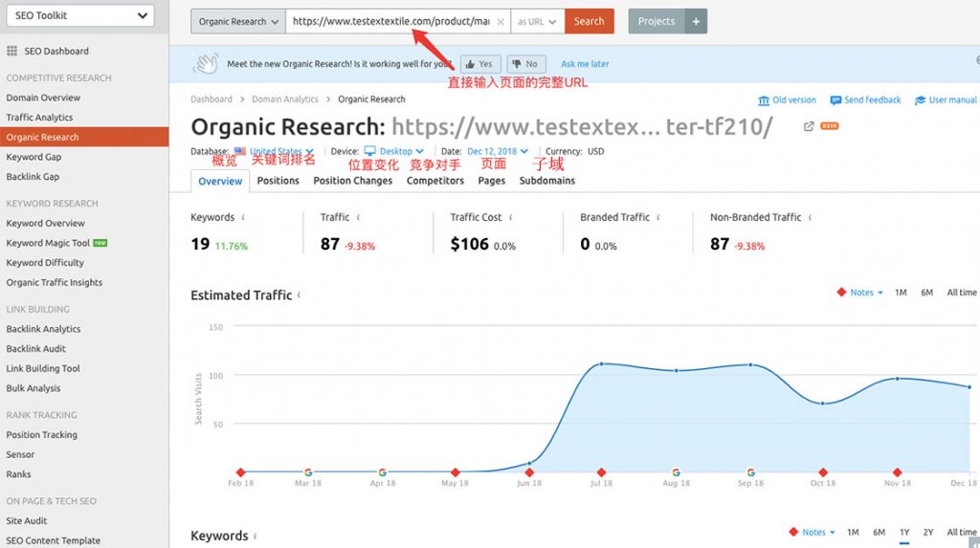Click Send feedback link
The image size is (980, 548).
865,100
